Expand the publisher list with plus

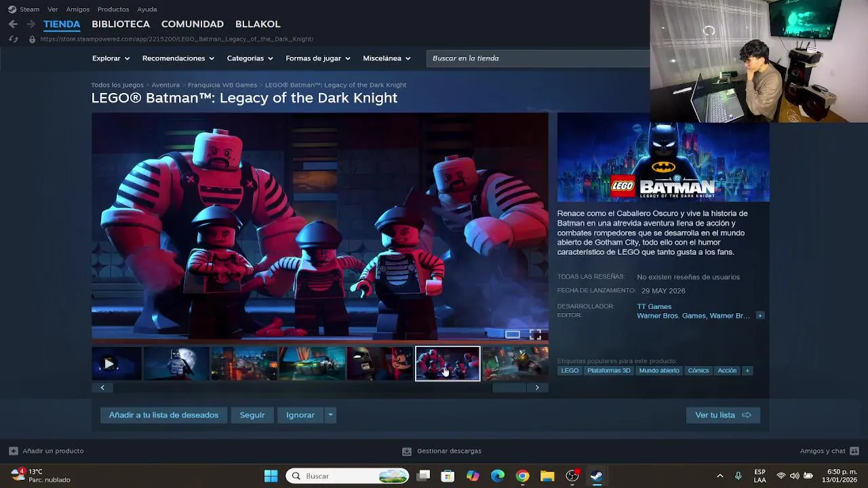[760, 316]
